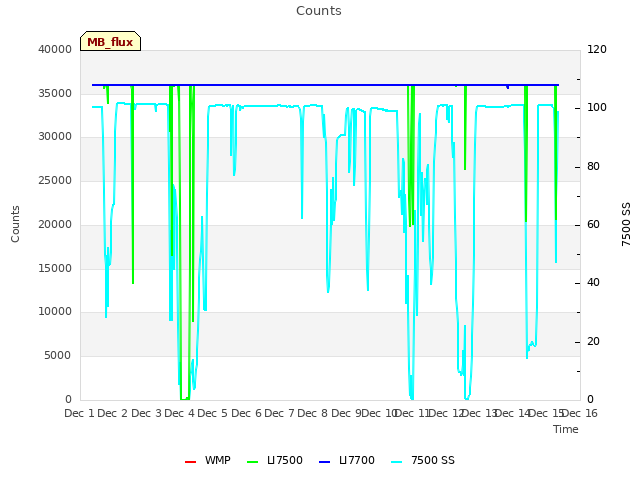Click the Counts chart title
The width and height of the screenshot is (640, 480).
[319, 11]
